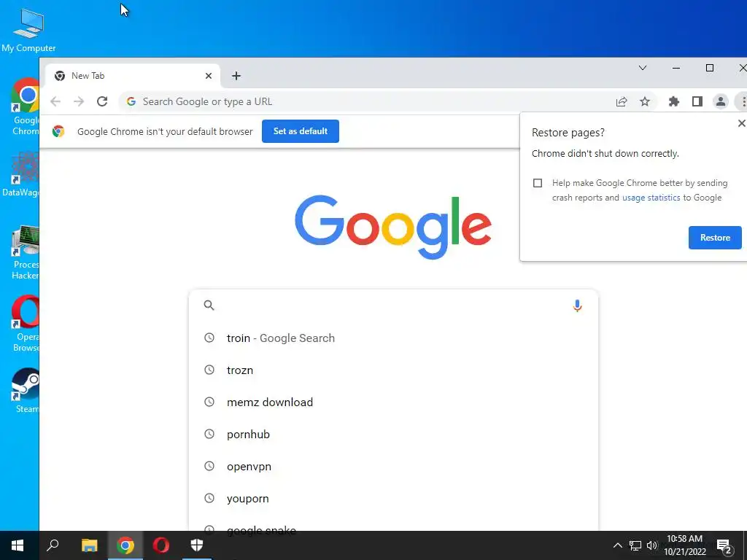The image size is (747, 560).
Task: Choose the 'troin - Google Search' suggestion
Action: tap(393, 338)
